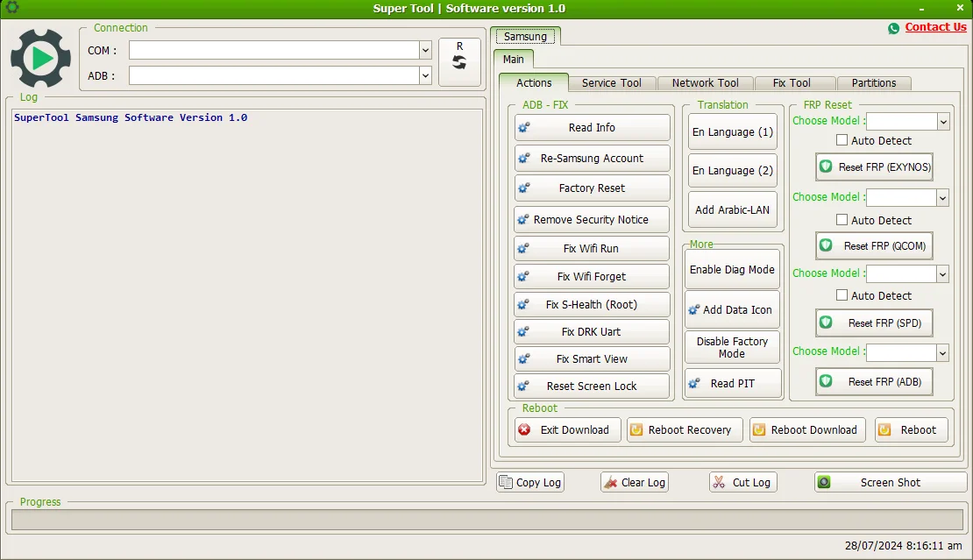The width and height of the screenshot is (973, 560).
Task: Open the COM port dropdown
Action: point(425,50)
